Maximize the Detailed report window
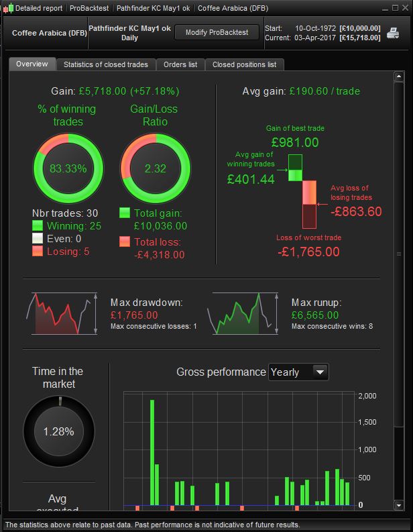Image resolution: width=413 pixels, height=532 pixels. click(x=395, y=8)
